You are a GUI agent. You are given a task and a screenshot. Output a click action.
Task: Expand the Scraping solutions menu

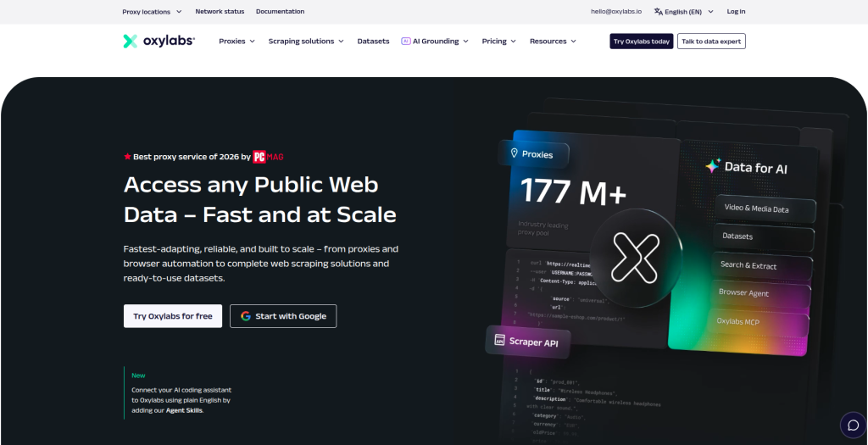[306, 41]
